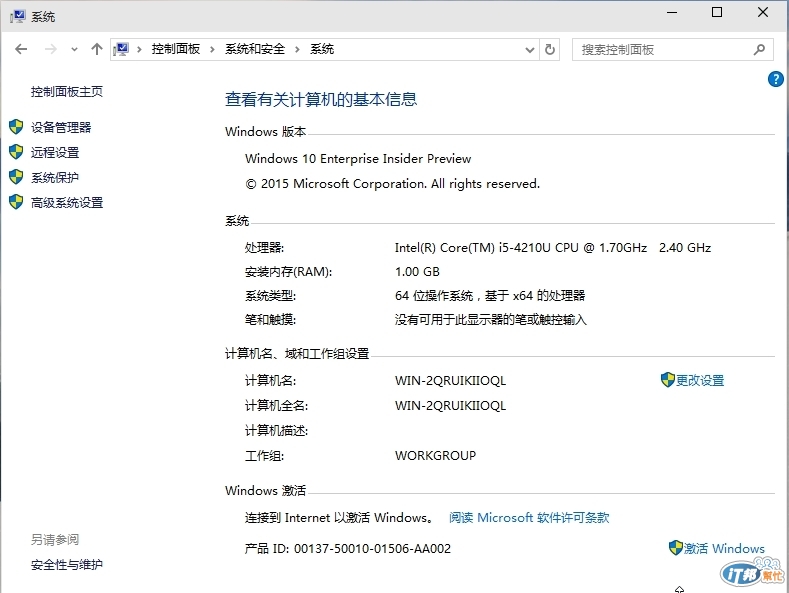Minimize the 系统 window
The height and width of the screenshot is (593, 789).
tap(672, 12)
